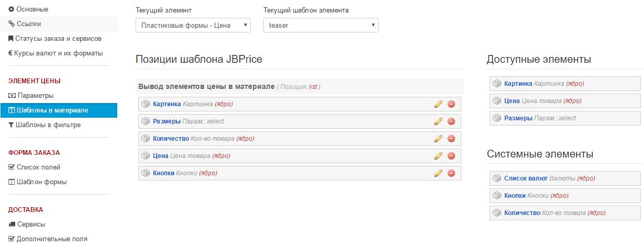Click the pencil icon on Кнопки row
Image resolution: width=644 pixels, height=248 pixels.
point(438,173)
